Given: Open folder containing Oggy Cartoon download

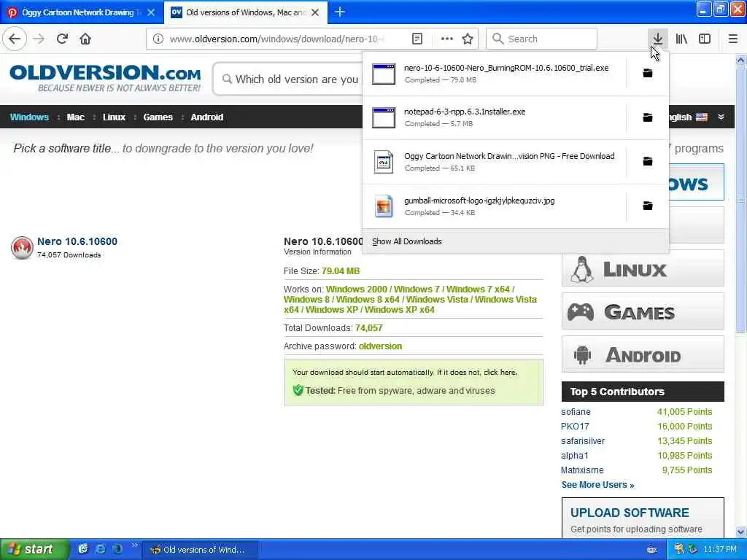Looking at the screenshot, I should pos(648,161).
